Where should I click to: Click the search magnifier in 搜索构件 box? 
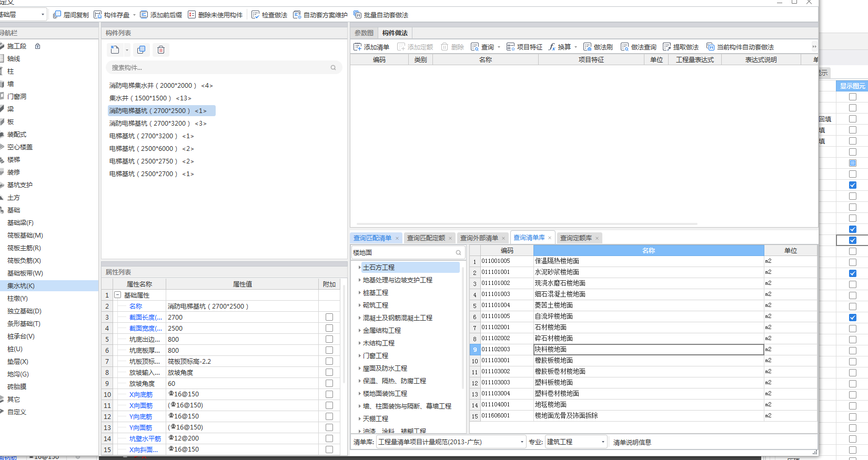coord(333,68)
